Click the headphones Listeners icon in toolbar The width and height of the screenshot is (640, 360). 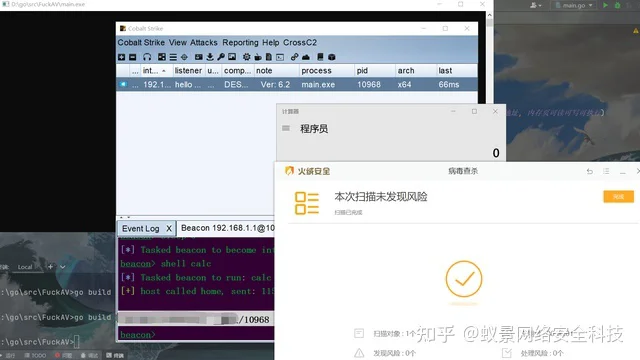click(147, 57)
